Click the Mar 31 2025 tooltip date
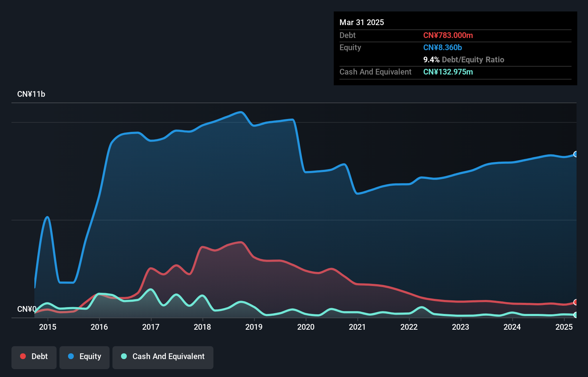Screen dimensions: 588x377 tap(362, 22)
